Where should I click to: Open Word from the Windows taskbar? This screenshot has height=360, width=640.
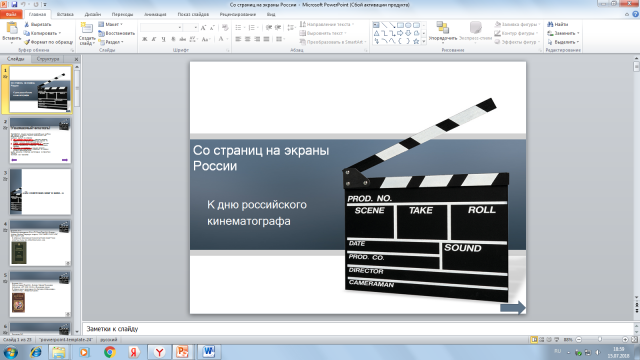tap(209, 352)
